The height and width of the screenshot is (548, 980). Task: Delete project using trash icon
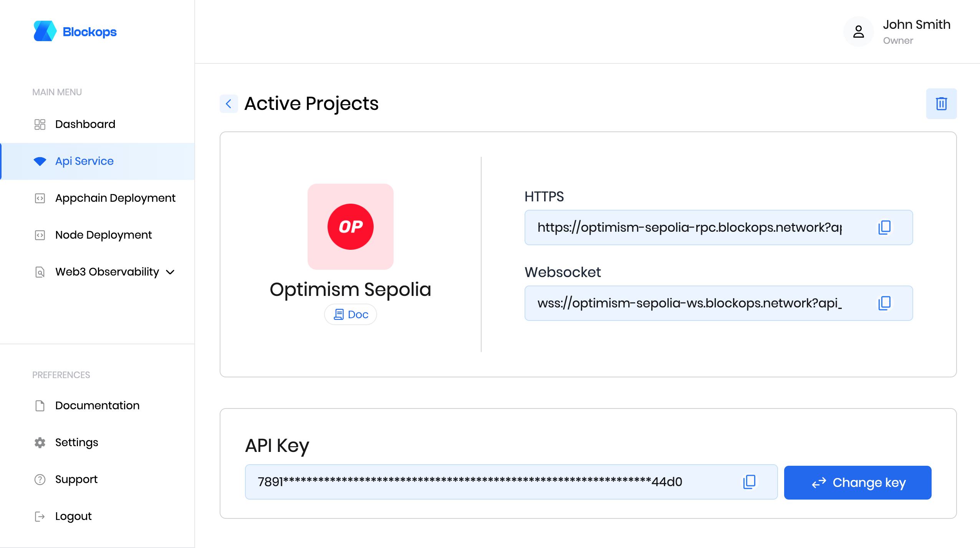point(941,104)
